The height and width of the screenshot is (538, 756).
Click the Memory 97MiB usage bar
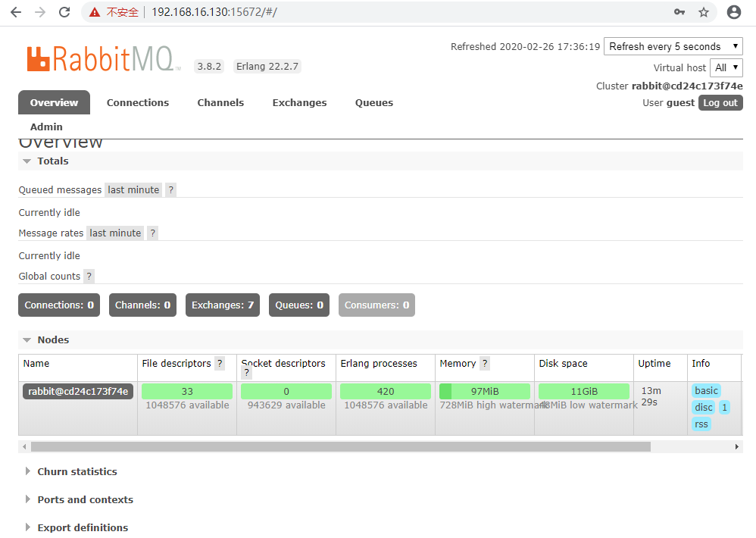tap(485, 392)
